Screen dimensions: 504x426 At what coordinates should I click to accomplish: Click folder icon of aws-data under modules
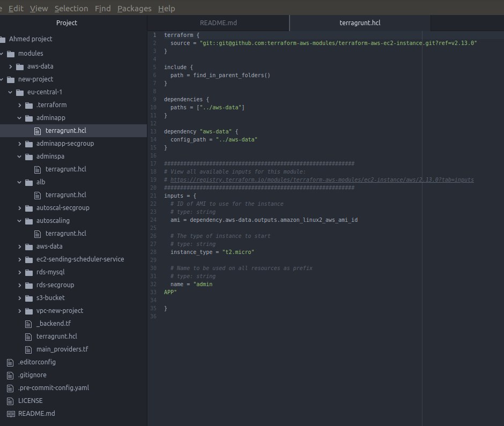pos(20,66)
